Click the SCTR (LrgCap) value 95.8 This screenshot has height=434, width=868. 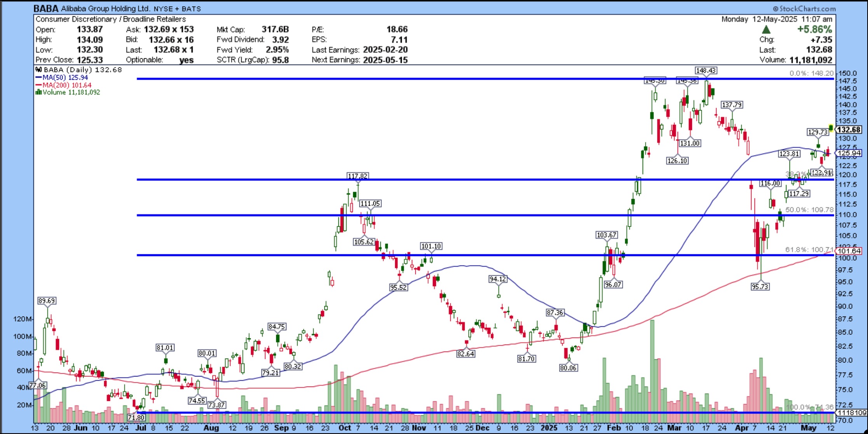281,59
